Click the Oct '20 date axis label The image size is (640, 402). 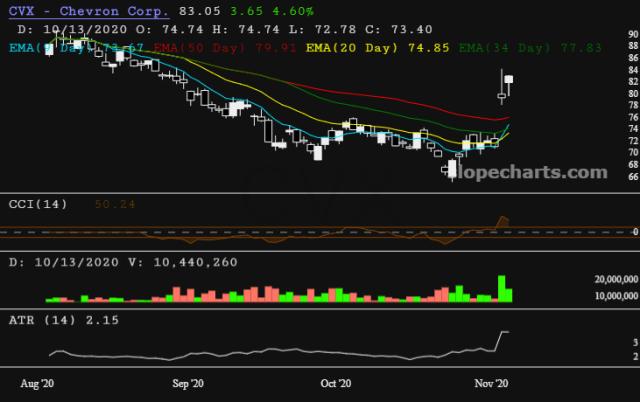(336, 384)
